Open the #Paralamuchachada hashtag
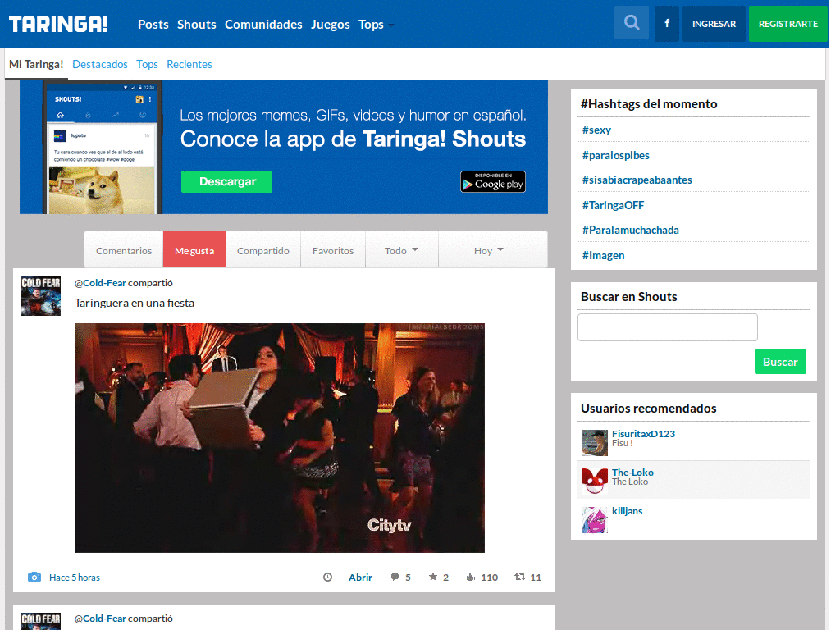This screenshot has width=840, height=630. (631, 230)
